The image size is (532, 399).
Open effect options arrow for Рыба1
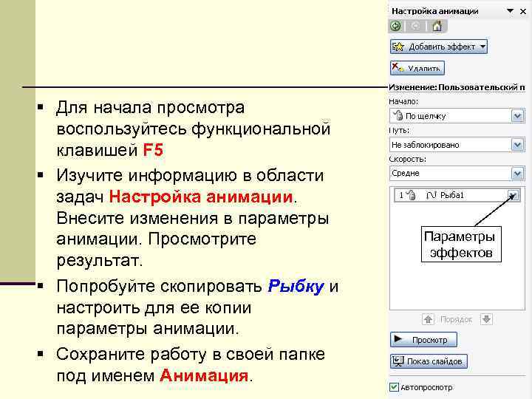(513, 195)
